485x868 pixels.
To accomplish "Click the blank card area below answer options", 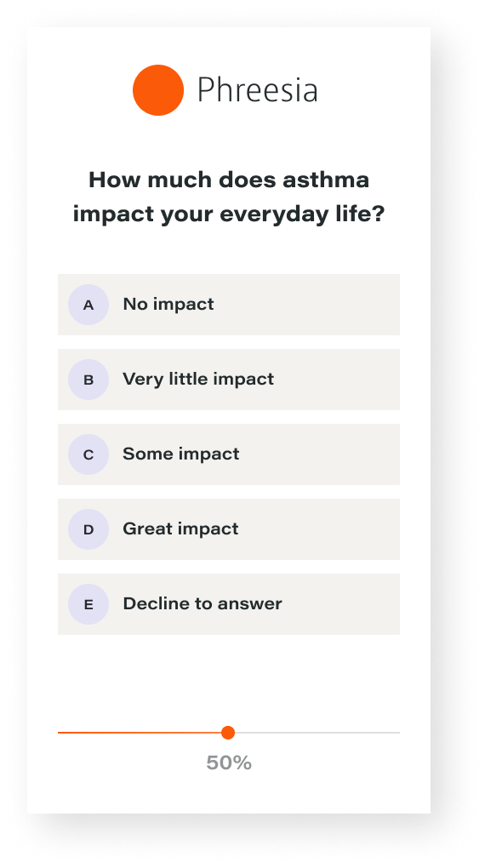I will 229,678.
